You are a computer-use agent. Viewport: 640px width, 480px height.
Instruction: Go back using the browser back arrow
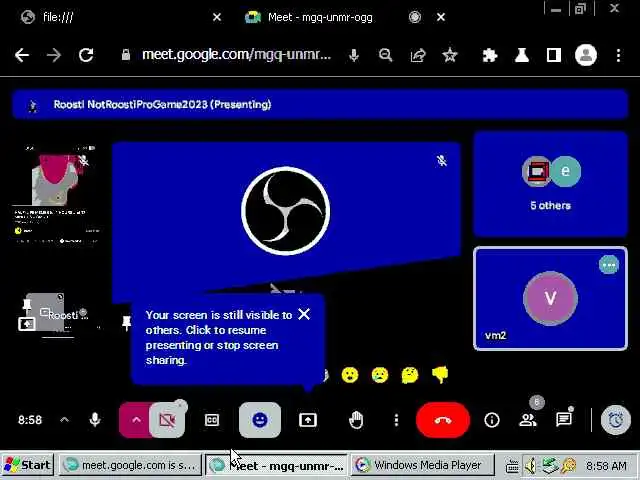[x=22, y=55]
